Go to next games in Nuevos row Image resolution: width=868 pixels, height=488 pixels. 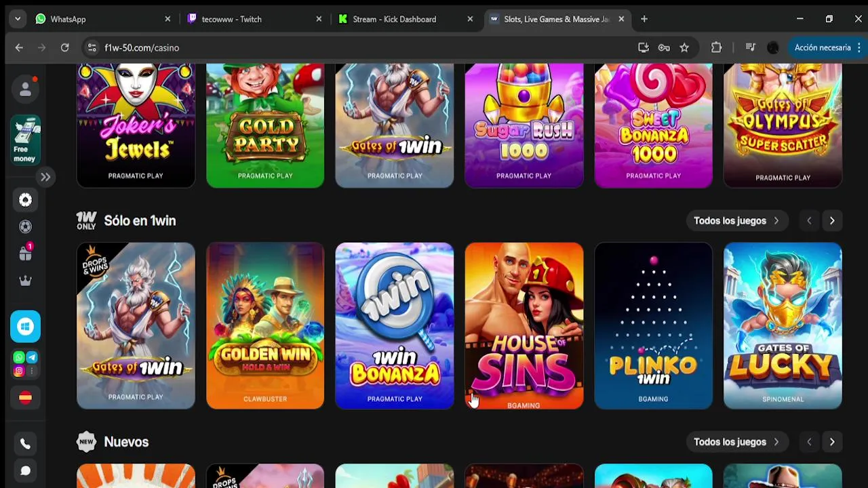(832, 442)
